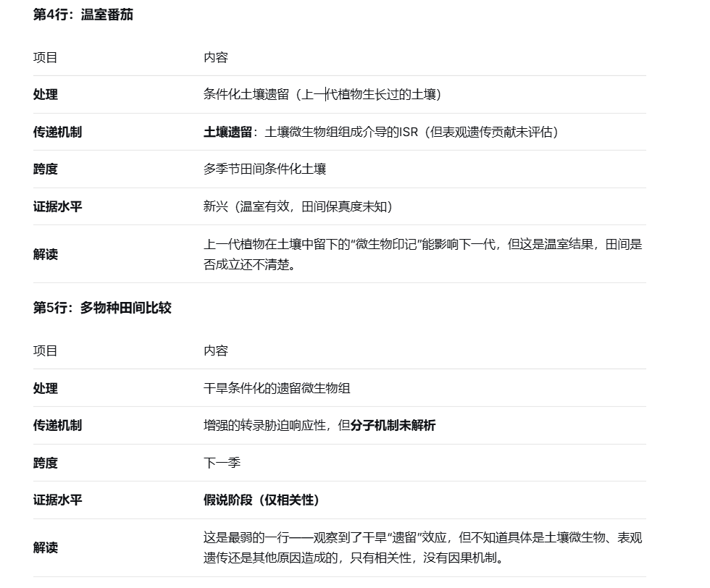Select the first table's 内容 header cell
Viewport: 710px width, 588px height.
[216, 57]
